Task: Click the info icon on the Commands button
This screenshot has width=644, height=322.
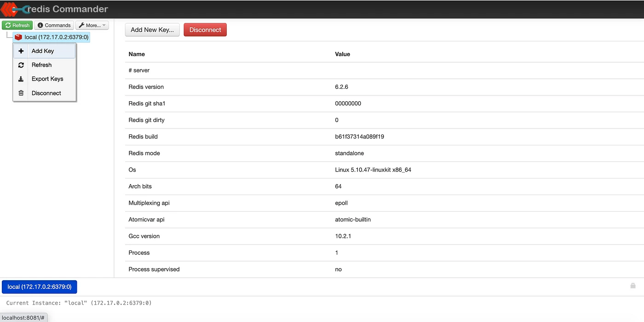Action: 39,25
